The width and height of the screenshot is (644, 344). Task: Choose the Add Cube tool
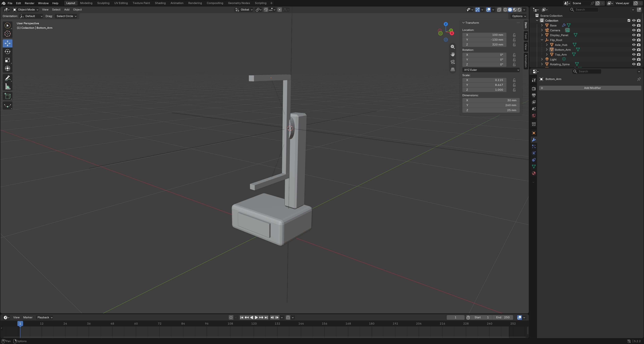click(x=8, y=96)
